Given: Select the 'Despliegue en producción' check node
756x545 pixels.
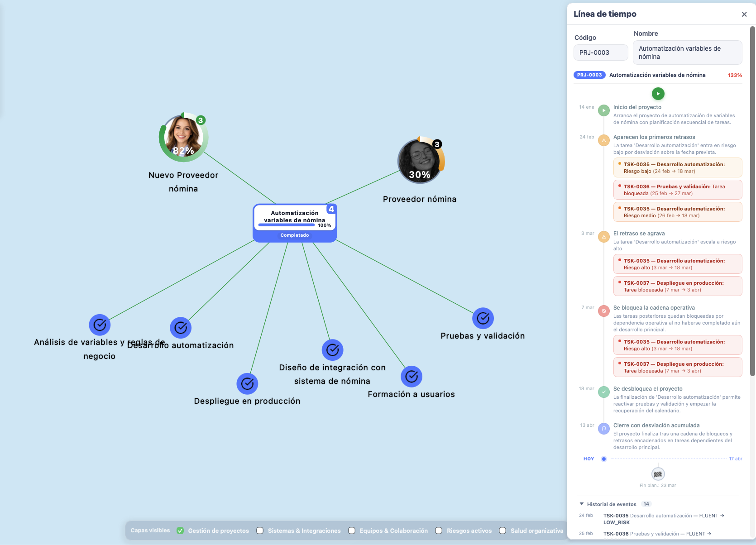Looking at the screenshot, I should [247, 383].
